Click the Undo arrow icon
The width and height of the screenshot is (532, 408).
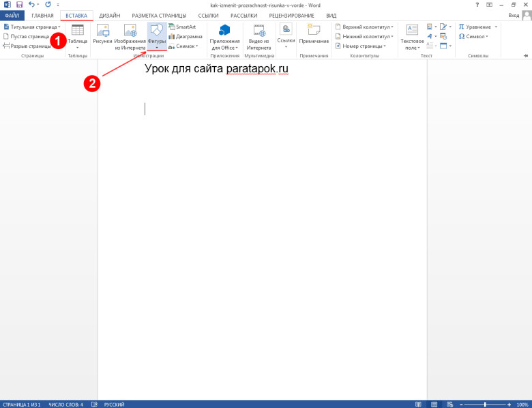(31, 5)
